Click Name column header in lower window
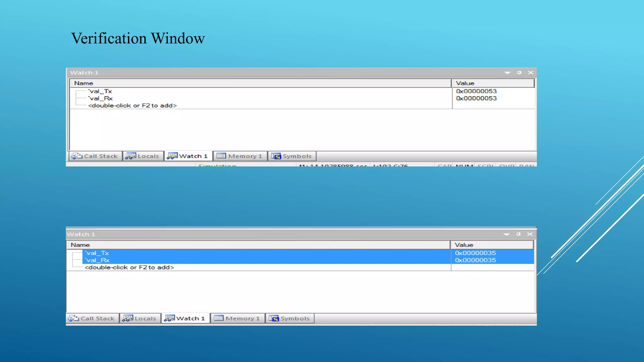This screenshot has height=362, width=644. pos(258,245)
